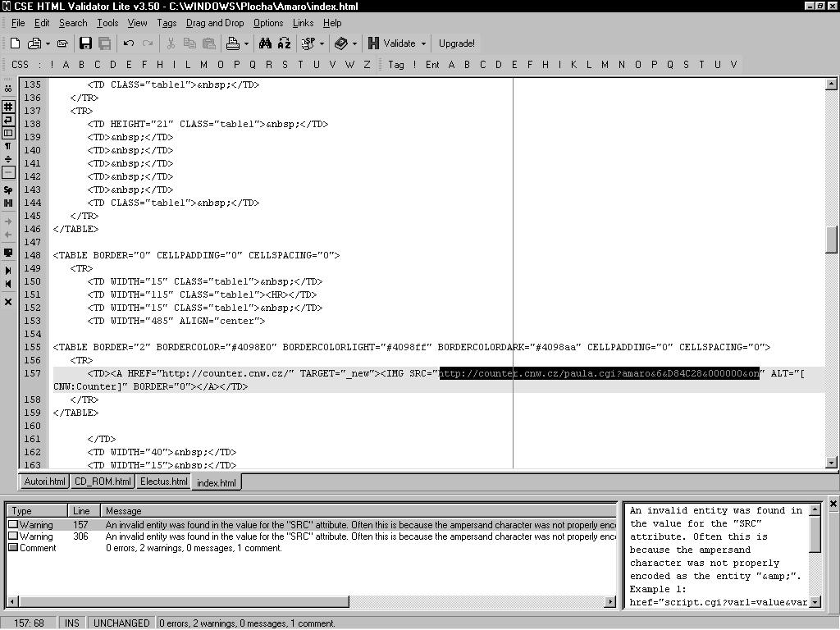Image resolution: width=840 pixels, height=630 pixels.
Task: Open the Search menu
Action: (x=73, y=23)
